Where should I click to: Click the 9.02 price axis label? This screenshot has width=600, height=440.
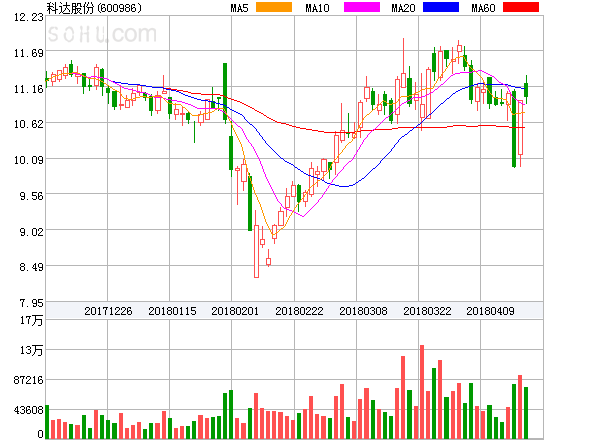(x=31, y=232)
